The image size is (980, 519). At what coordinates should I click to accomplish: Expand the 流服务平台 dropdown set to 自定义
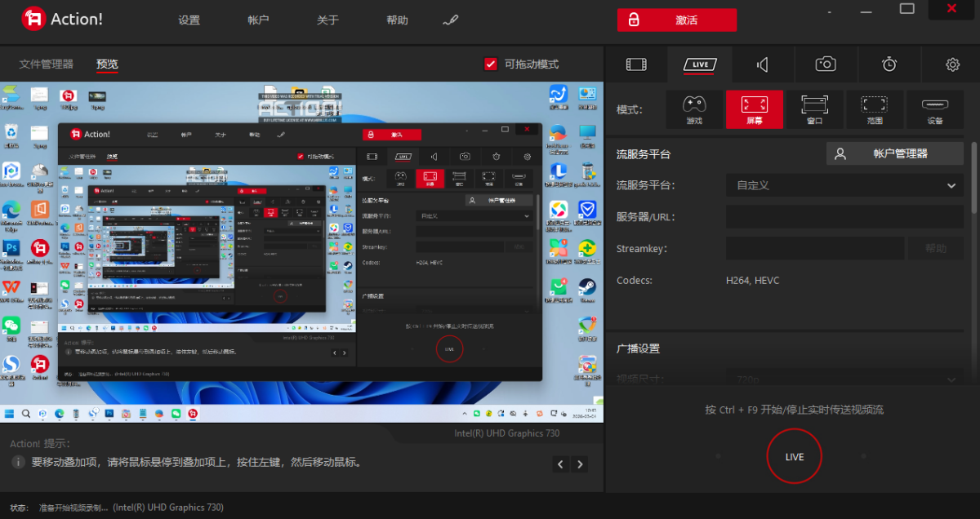coord(844,185)
